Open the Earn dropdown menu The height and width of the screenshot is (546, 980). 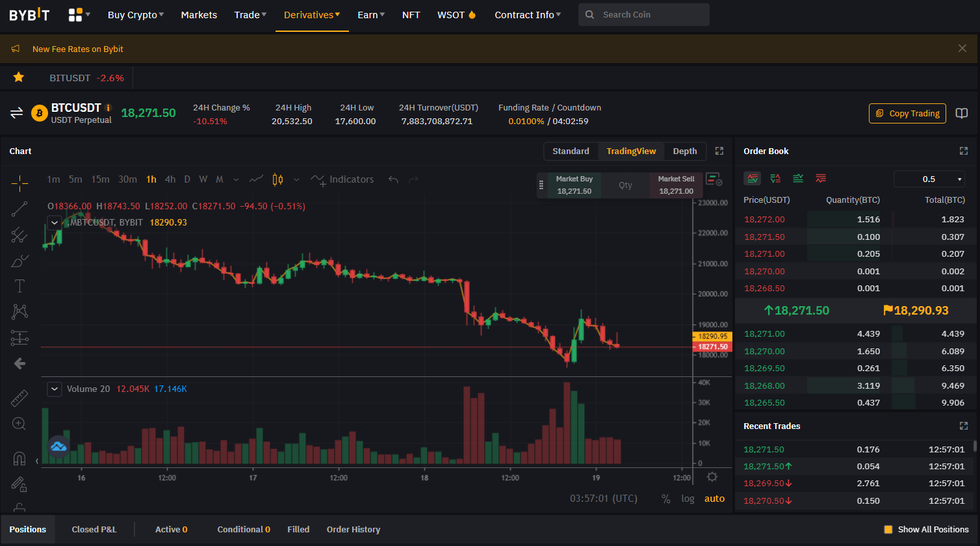coord(371,14)
